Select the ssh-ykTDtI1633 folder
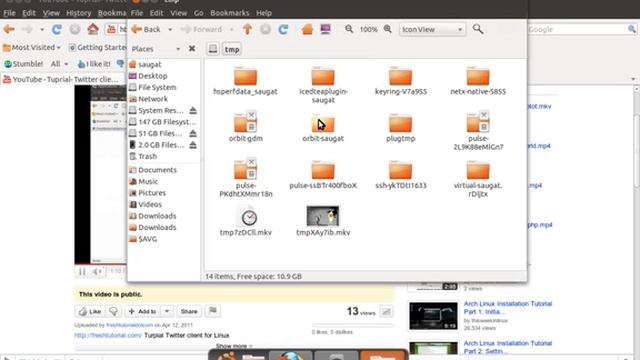The image size is (640, 360). 400,175
